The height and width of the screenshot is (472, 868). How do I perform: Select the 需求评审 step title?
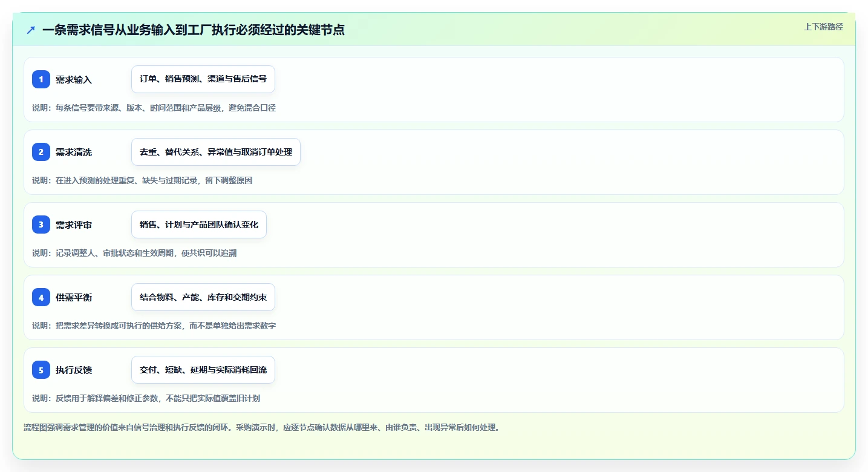(x=74, y=225)
